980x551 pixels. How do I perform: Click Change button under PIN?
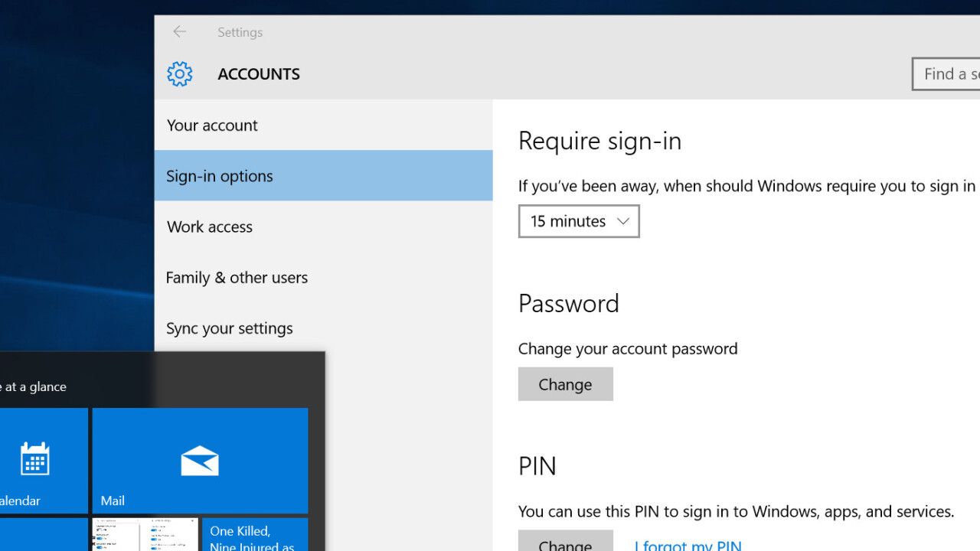pos(565,542)
